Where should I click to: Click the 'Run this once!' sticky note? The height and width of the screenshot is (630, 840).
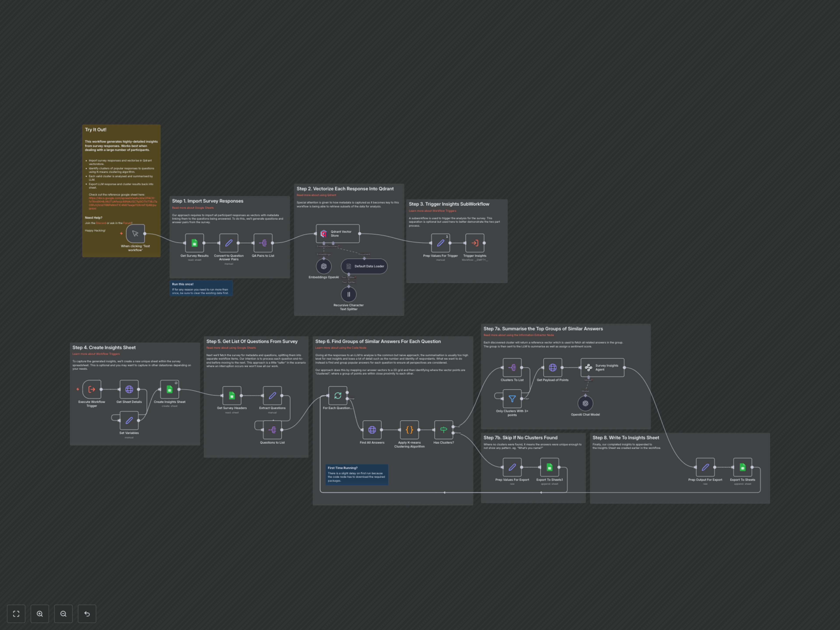pos(201,289)
